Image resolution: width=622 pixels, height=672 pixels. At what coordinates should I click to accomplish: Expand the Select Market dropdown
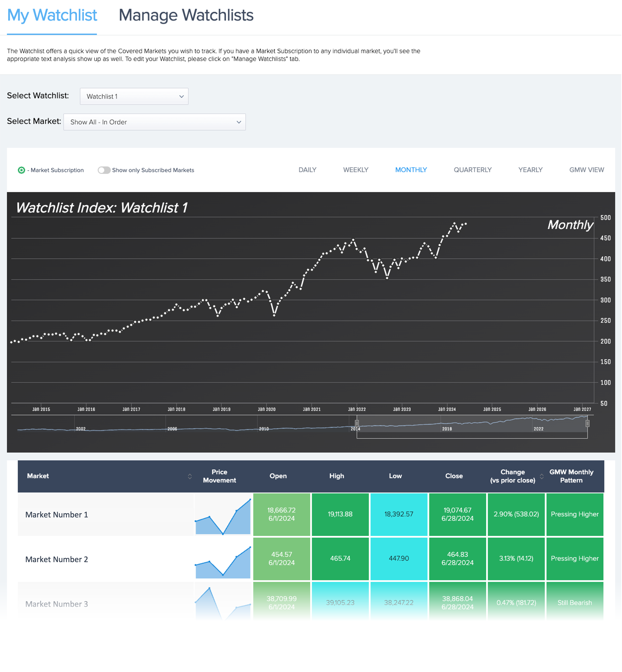[154, 122]
